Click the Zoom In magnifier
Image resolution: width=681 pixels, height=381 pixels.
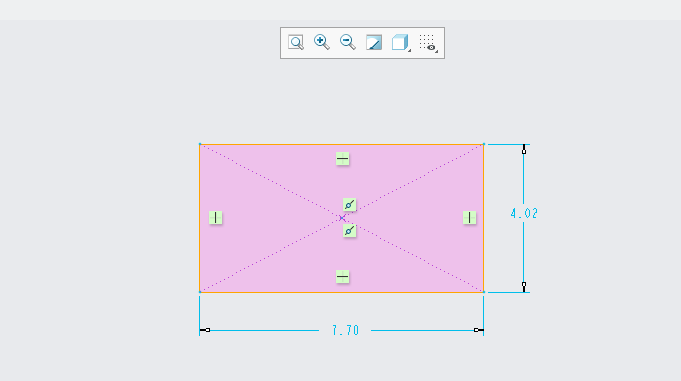click(x=322, y=42)
